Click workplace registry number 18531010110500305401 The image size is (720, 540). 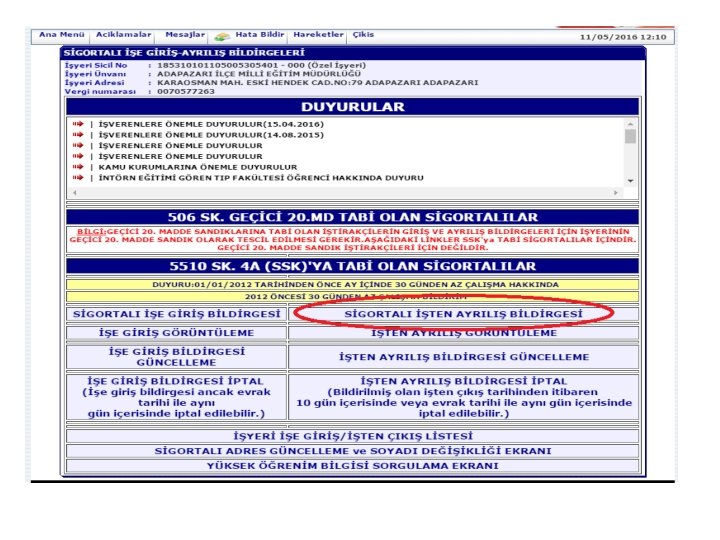pyautogui.click(x=218, y=65)
